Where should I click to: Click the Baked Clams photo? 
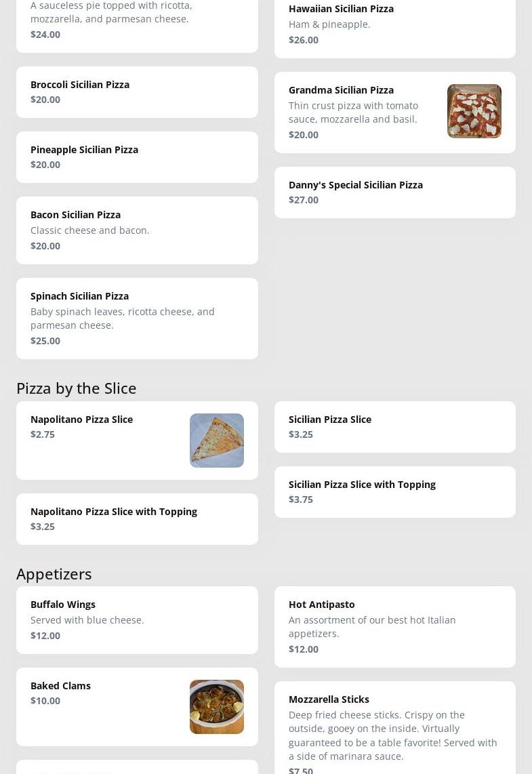point(216,707)
